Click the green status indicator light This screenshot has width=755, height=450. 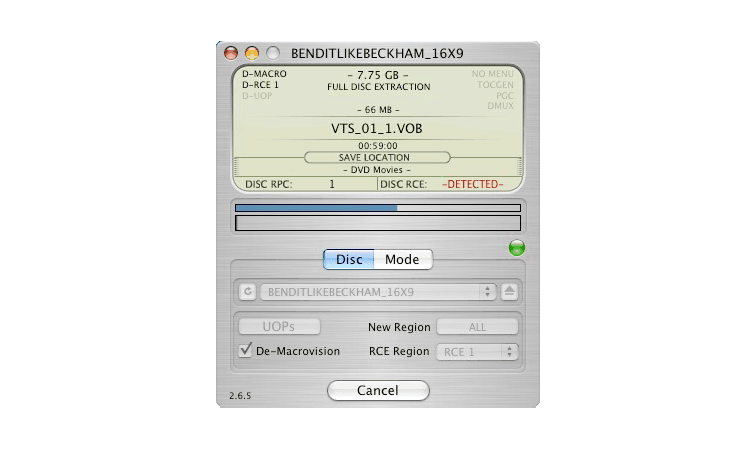tap(517, 248)
